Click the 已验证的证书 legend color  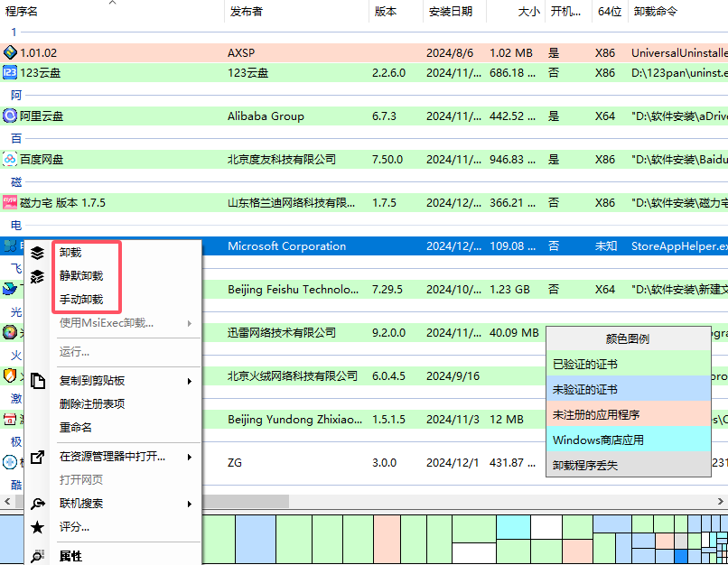[x=628, y=364]
